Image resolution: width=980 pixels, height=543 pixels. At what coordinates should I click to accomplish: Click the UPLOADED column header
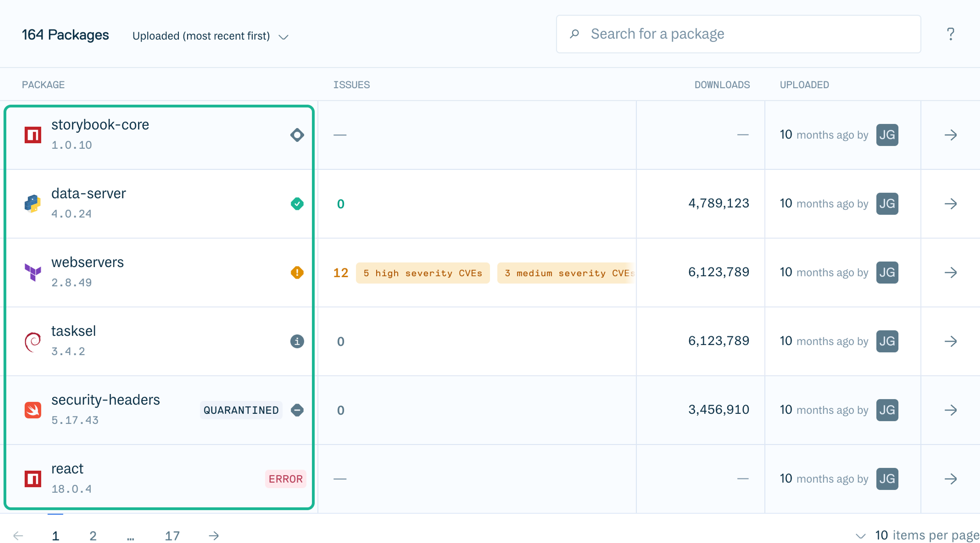tap(804, 84)
